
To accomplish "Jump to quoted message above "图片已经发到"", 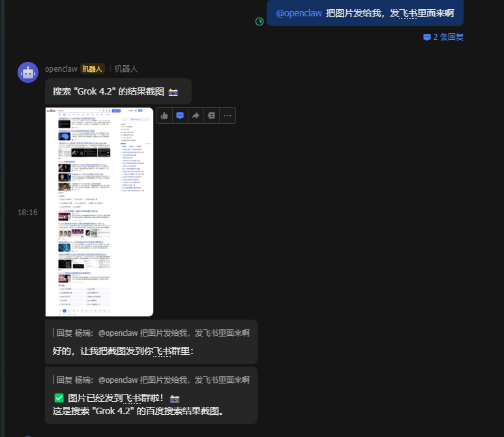I will [x=153, y=380].
